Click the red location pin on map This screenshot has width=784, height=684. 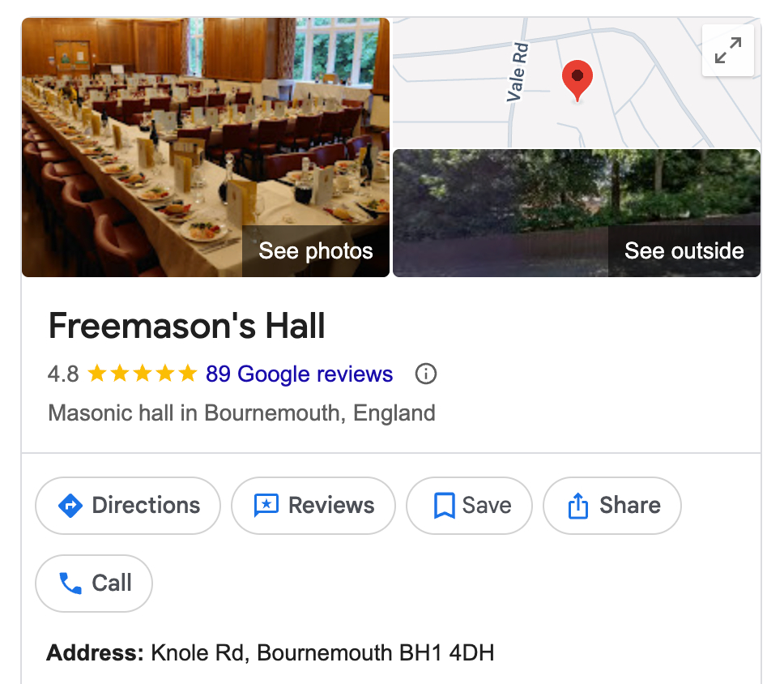point(577,79)
